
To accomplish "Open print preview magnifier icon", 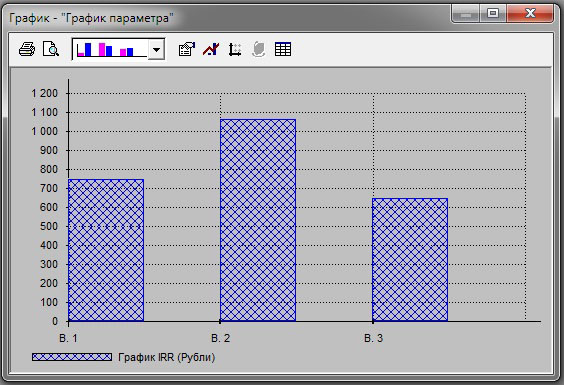I will 51,49.
